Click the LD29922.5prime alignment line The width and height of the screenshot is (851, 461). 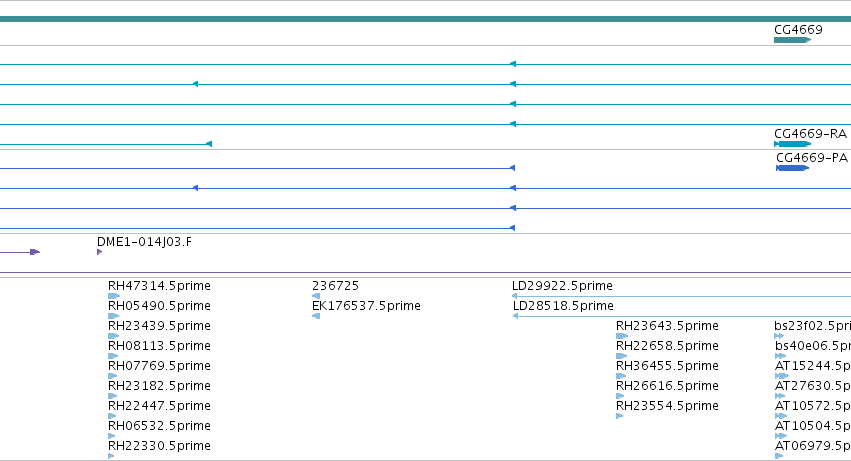(x=681, y=296)
